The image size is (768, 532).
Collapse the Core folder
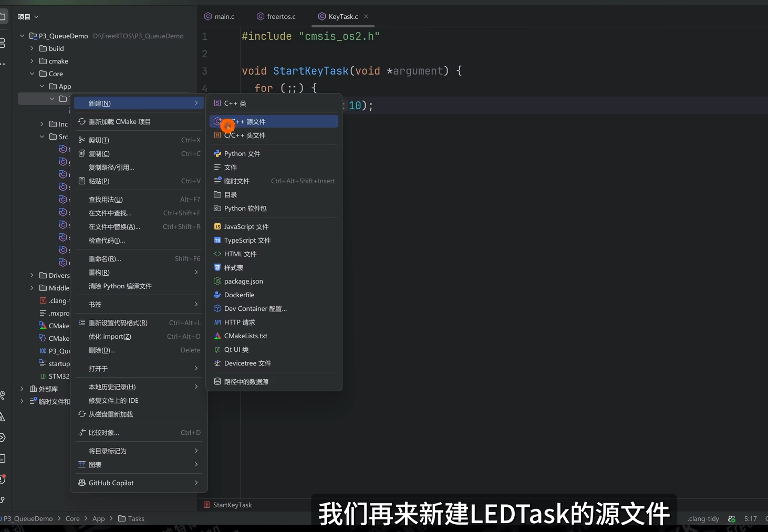point(32,74)
